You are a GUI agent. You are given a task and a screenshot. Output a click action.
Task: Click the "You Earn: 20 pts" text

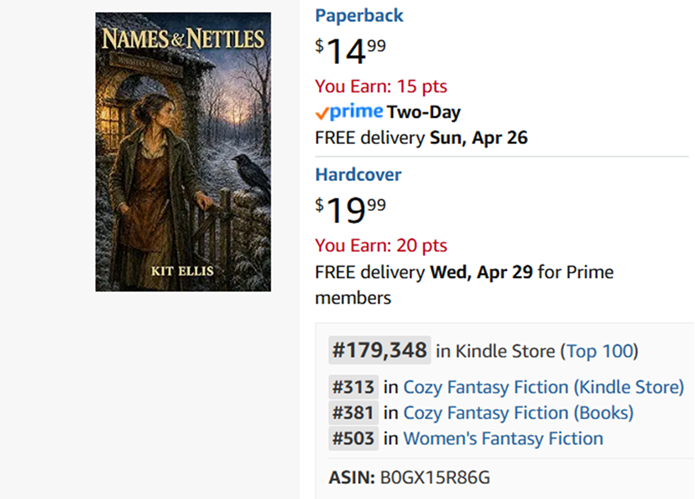coord(381,246)
